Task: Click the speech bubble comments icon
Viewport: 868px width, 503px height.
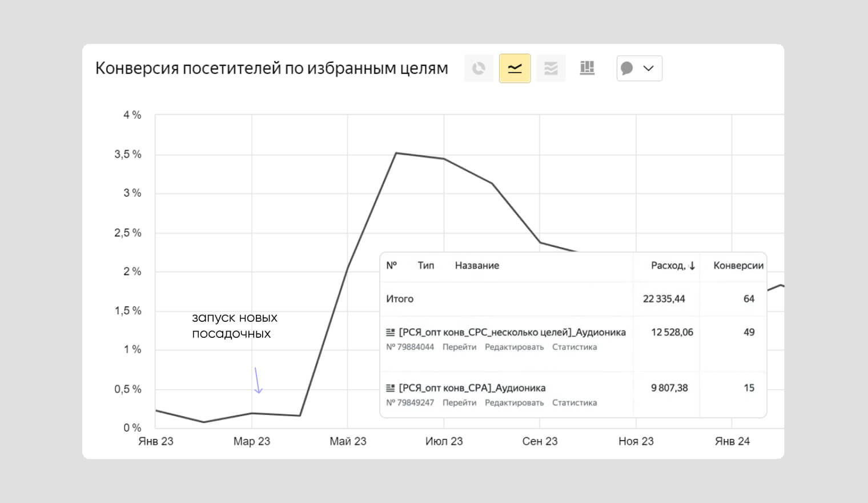Action: coord(627,69)
